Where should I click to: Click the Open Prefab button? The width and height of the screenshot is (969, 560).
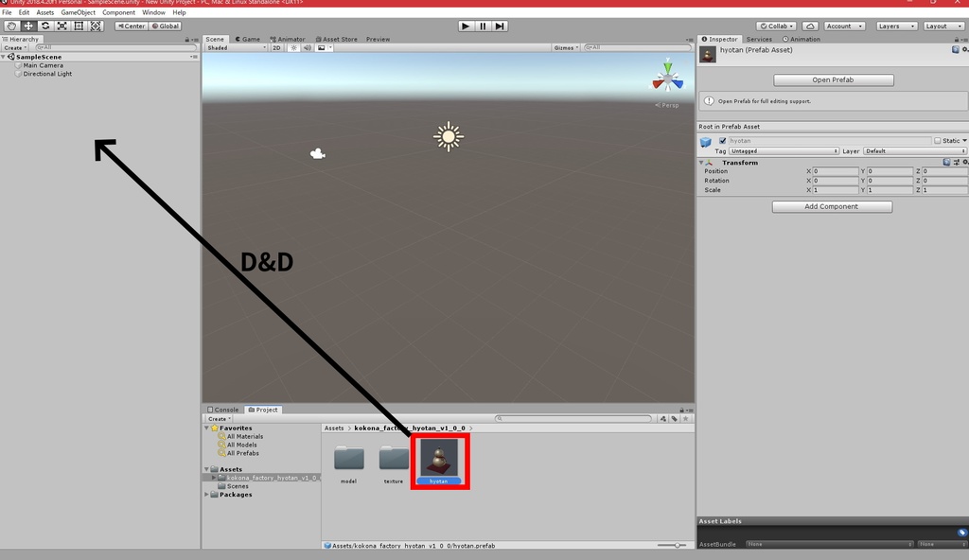tap(833, 79)
